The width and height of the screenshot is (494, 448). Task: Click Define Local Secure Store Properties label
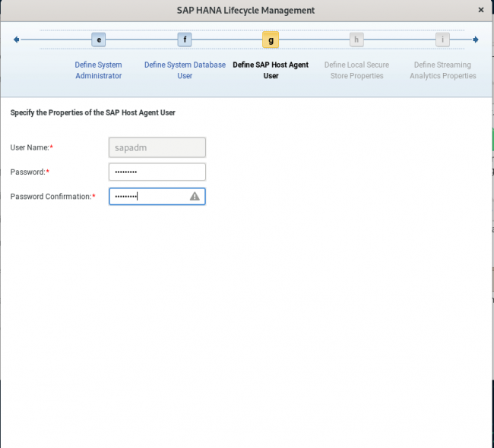click(x=356, y=70)
